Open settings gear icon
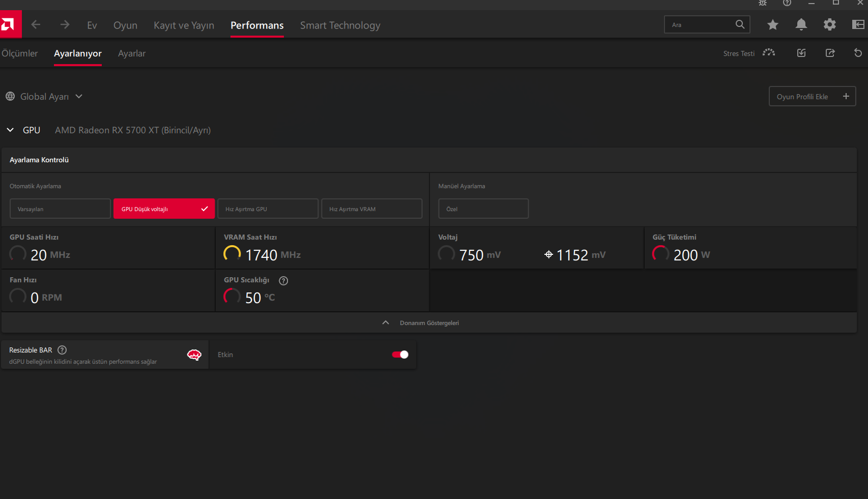 [830, 24]
